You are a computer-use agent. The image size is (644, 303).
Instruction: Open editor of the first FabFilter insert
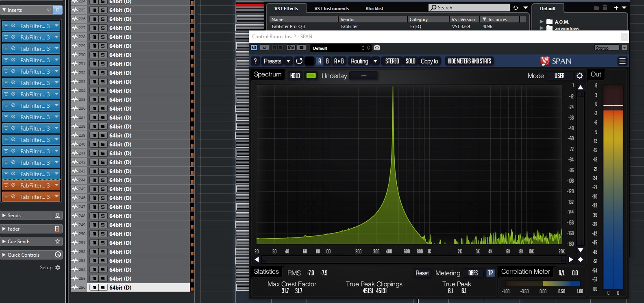pos(13,26)
